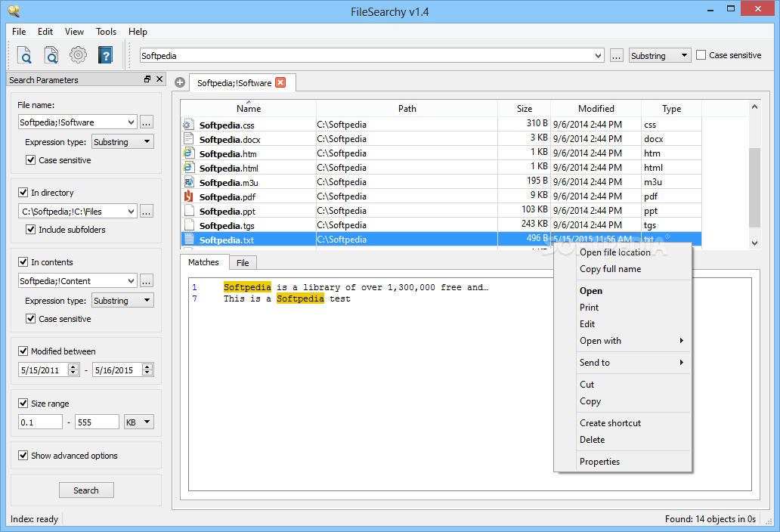Expand the contents combo box dropdown

coord(131,281)
